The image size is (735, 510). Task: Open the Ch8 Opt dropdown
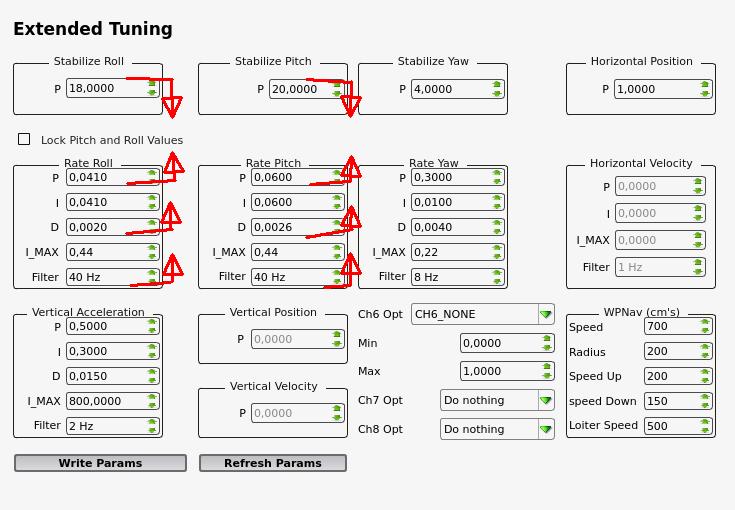click(545, 429)
